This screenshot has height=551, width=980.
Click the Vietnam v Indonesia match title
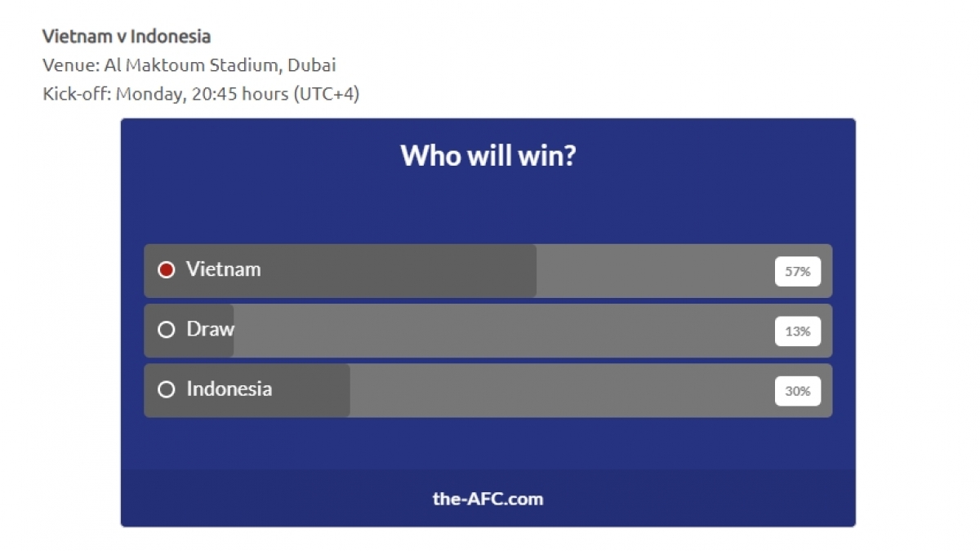click(127, 36)
